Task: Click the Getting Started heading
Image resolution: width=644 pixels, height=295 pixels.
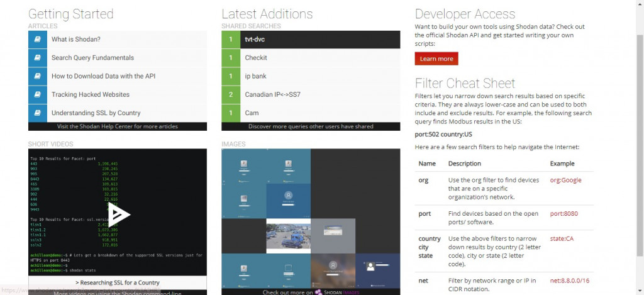Action: tap(70, 14)
